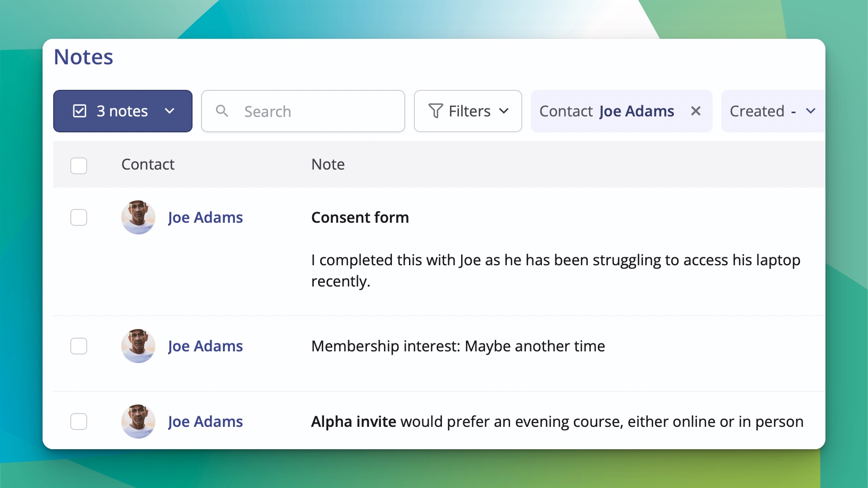This screenshot has width=868, height=488.
Task: Open the Filters dropdown
Action: pyautogui.click(x=468, y=111)
